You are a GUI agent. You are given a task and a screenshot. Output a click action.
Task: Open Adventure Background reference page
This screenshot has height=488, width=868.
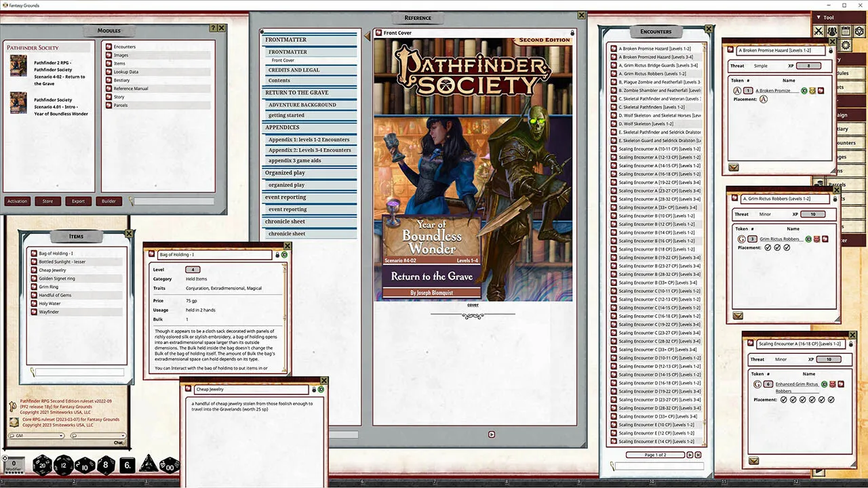click(x=312, y=104)
